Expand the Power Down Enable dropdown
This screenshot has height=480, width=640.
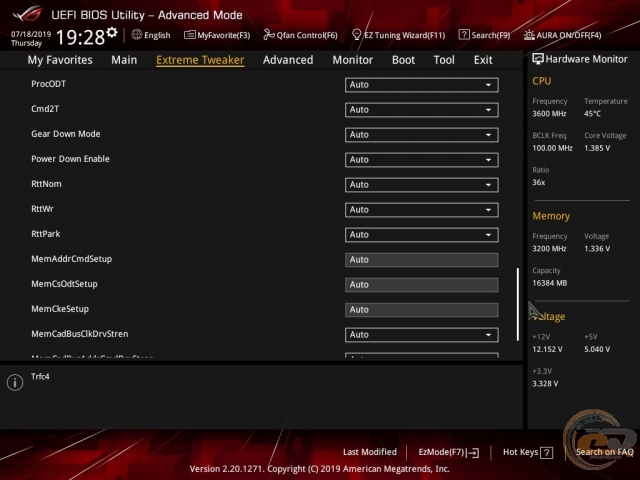pyautogui.click(x=422, y=160)
